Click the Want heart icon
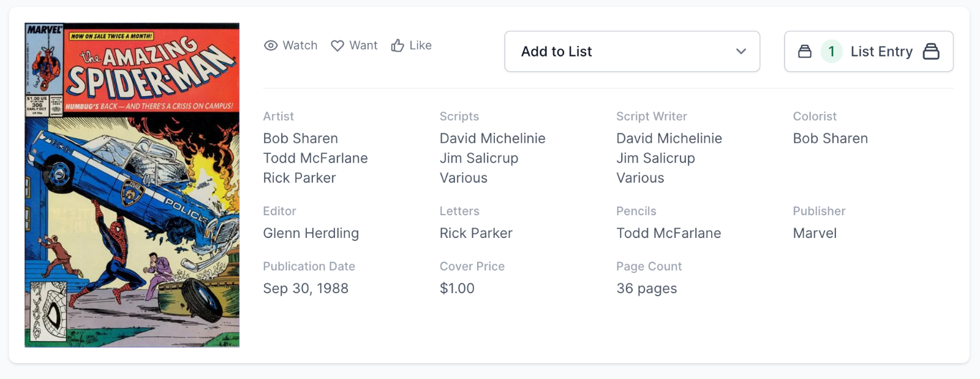 click(337, 45)
